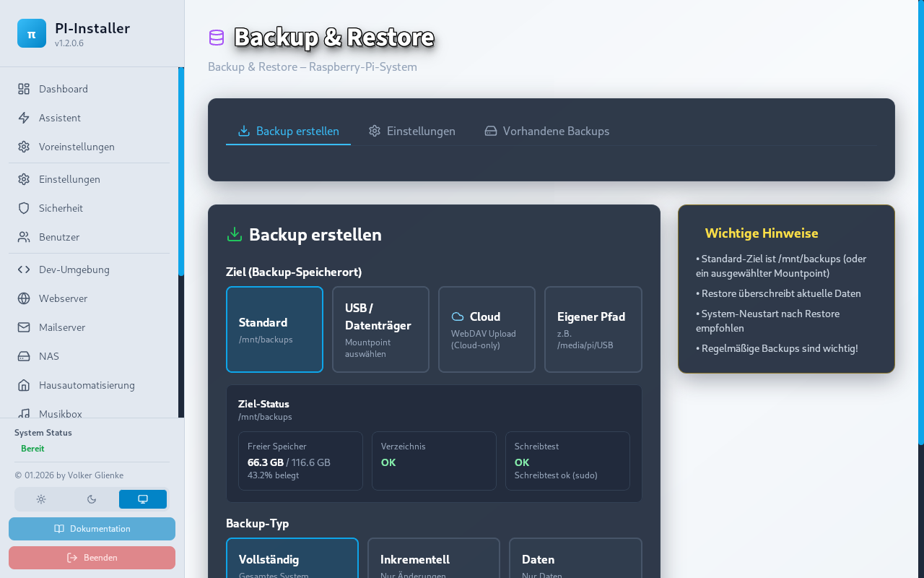Click the Verzeichnis OK status card

coord(434,461)
